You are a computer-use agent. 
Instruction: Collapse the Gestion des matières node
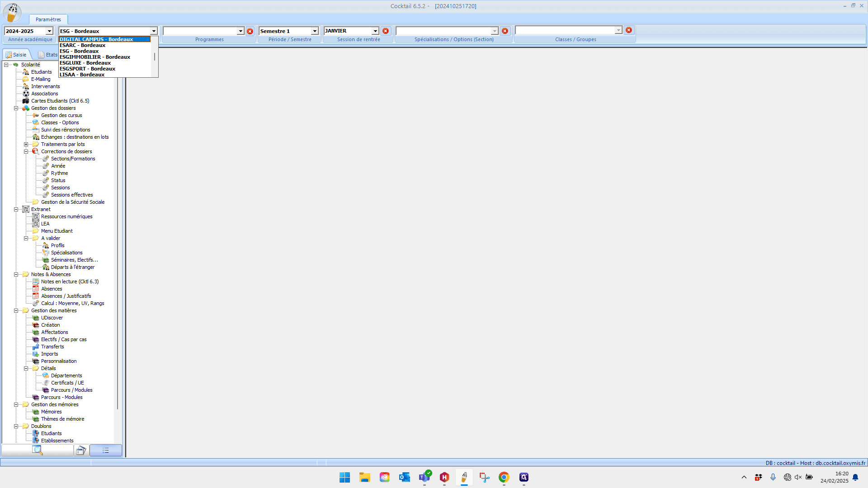(x=16, y=310)
